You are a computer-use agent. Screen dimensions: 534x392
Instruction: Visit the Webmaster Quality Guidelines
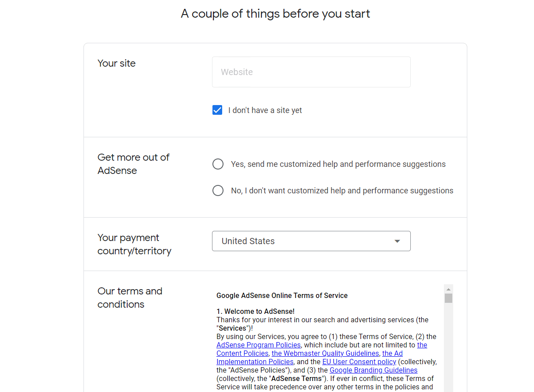[325, 353]
